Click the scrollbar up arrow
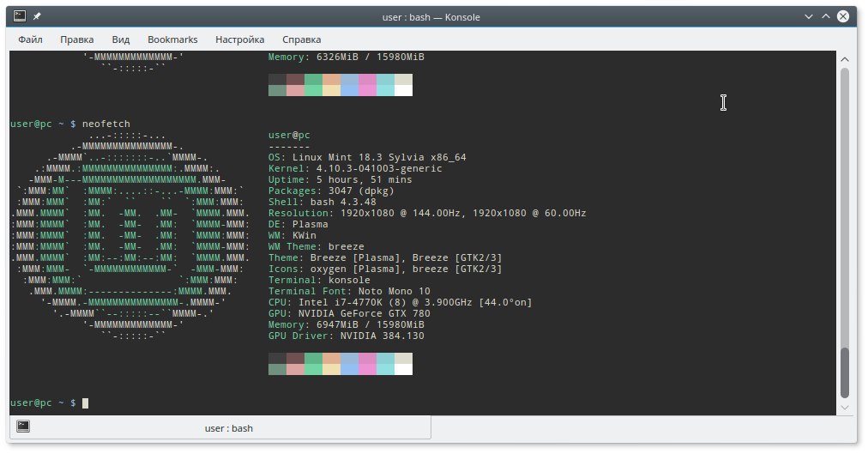 (845, 59)
